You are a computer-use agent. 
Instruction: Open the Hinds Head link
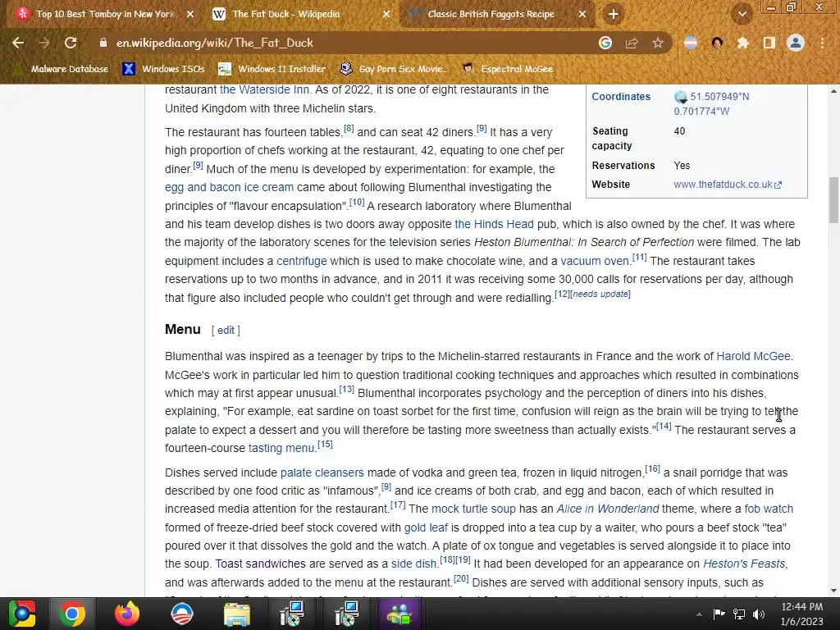pos(494,225)
